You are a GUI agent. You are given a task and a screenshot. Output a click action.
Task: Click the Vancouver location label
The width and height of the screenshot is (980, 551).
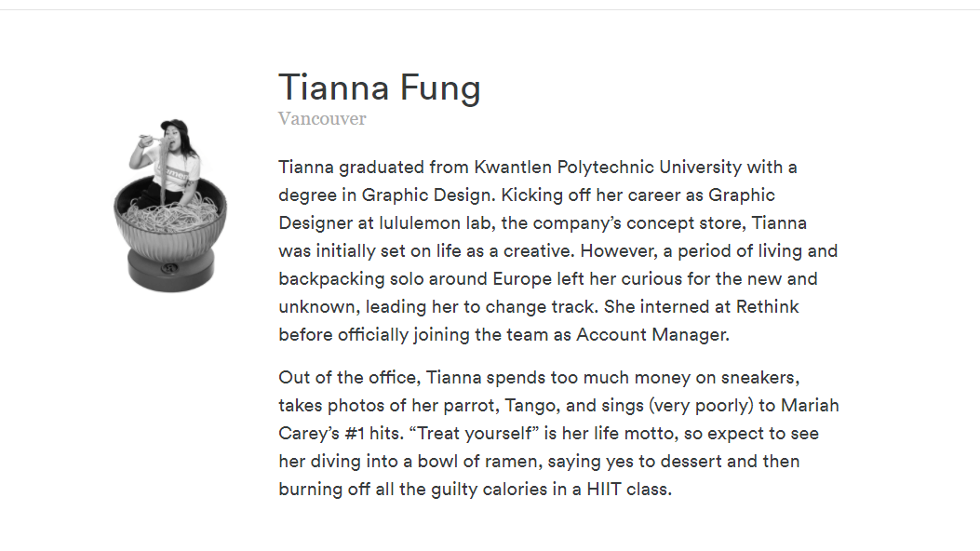(x=322, y=119)
